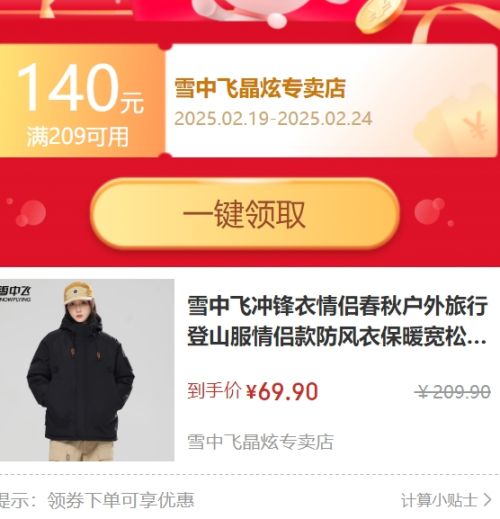Click the coupon validity dates 2025.02.19-2025.02.24
The image size is (500, 519).
point(273,119)
